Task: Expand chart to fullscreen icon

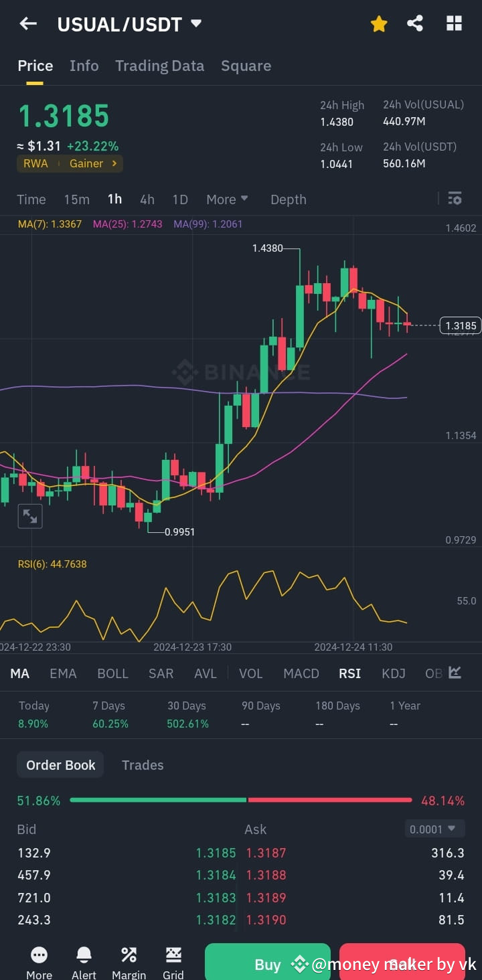Action: click(30, 516)
